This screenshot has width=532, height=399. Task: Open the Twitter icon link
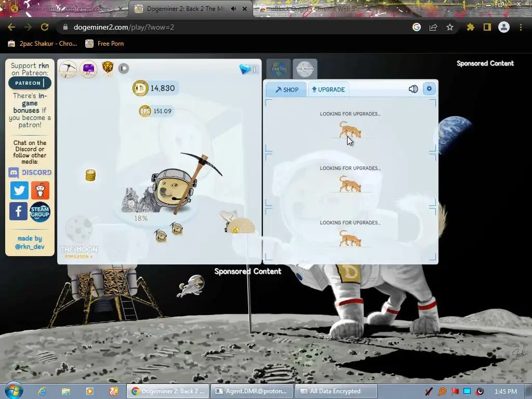pyautogui.click(x=19, y=190)
